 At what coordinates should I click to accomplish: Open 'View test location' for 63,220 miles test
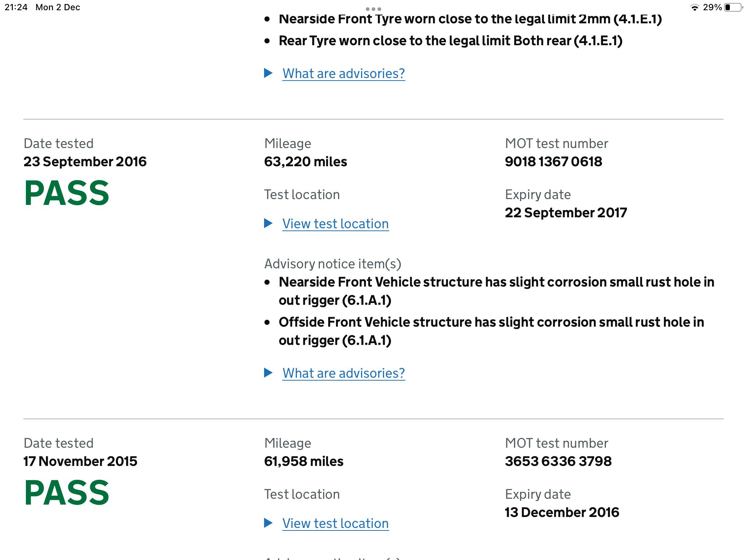(x=335, y=224)
